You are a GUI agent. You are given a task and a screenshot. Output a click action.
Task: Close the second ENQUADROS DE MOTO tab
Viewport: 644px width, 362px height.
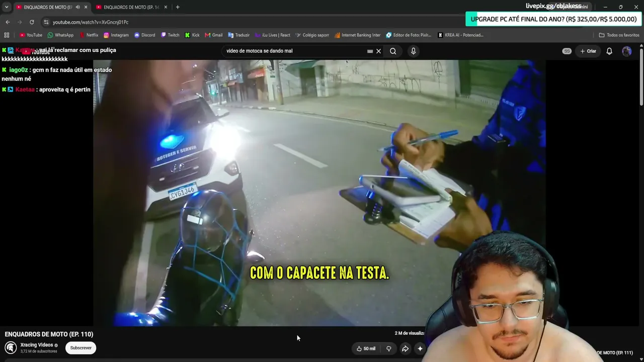[166, 7]
